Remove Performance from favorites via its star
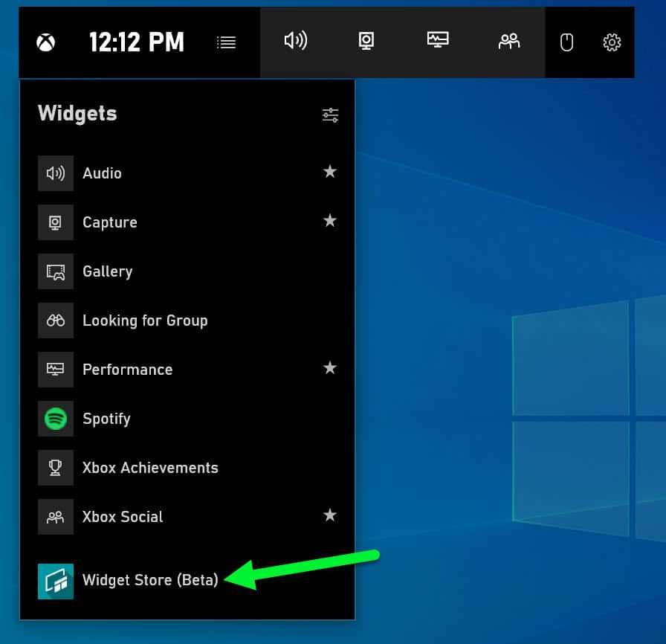The image size is (666, 644). [330, 368]
